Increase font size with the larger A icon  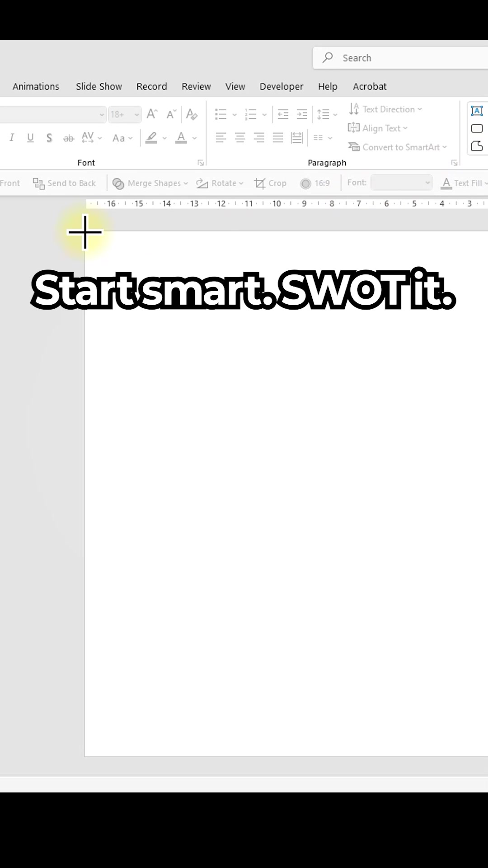tap(152, 114)
